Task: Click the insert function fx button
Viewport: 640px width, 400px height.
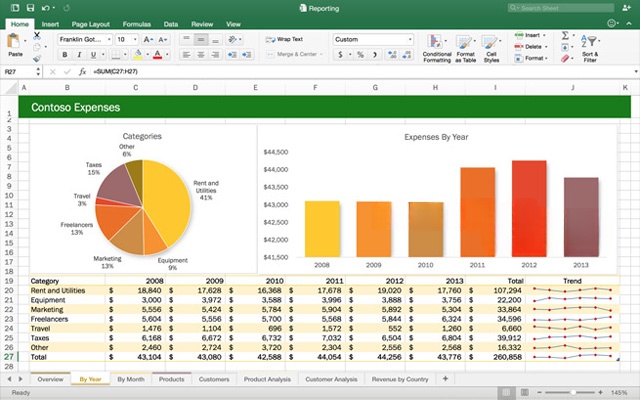Action: click(82, 72)
